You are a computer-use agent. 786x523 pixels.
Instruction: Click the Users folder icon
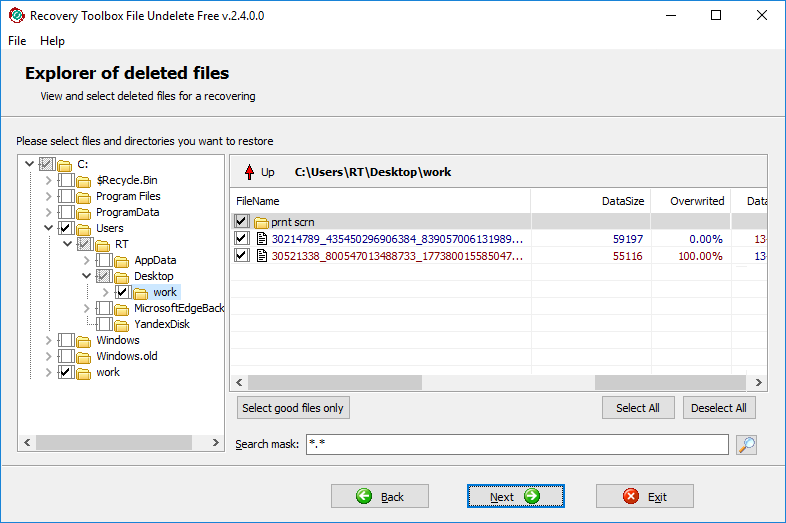tap(84, 229)
